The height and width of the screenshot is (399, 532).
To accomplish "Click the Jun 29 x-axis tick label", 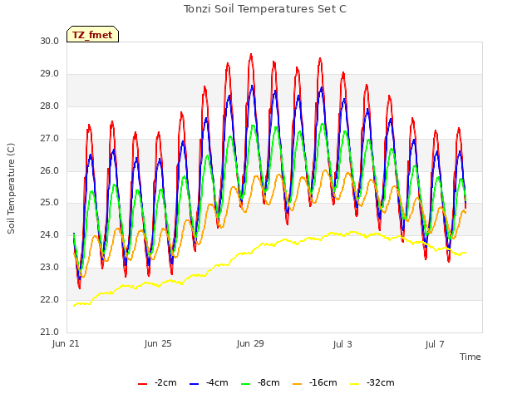I will click(250, 344).
